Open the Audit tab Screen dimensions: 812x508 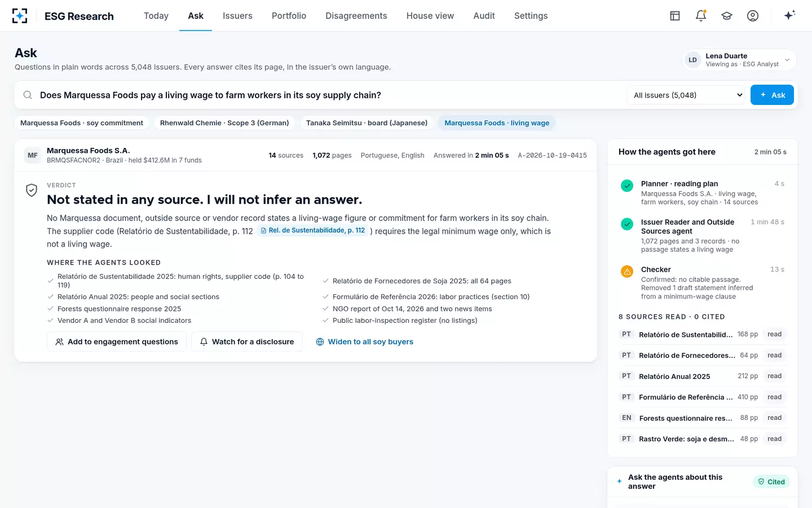[484, 16]
